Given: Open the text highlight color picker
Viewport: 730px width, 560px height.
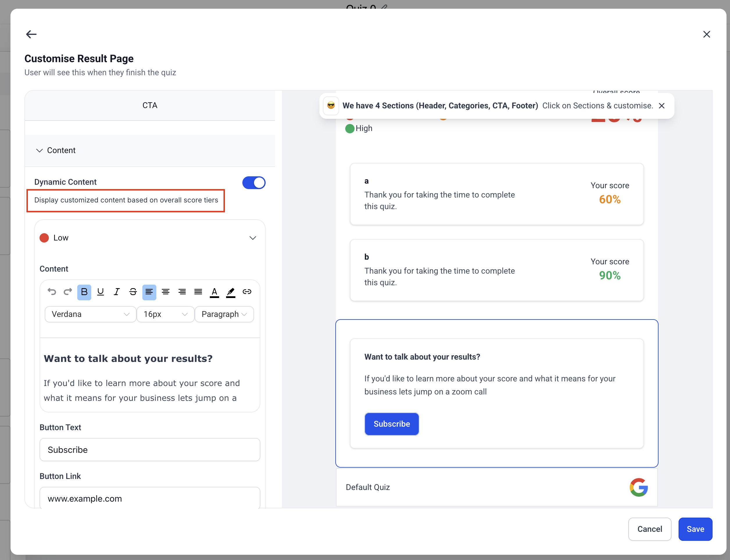Looking at the screenshot, I should (x=230, y=292).
